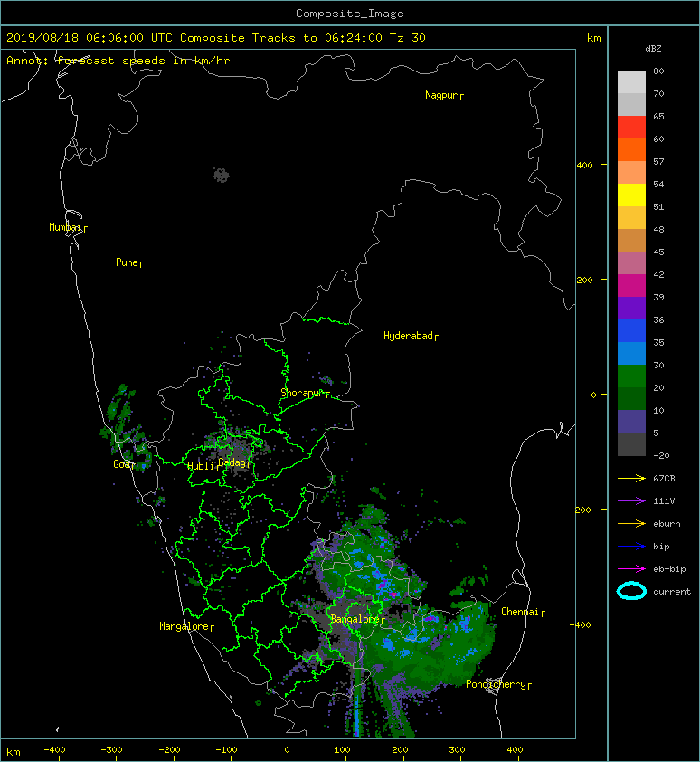Click the blue bip arrow icon

click(631, 547)
